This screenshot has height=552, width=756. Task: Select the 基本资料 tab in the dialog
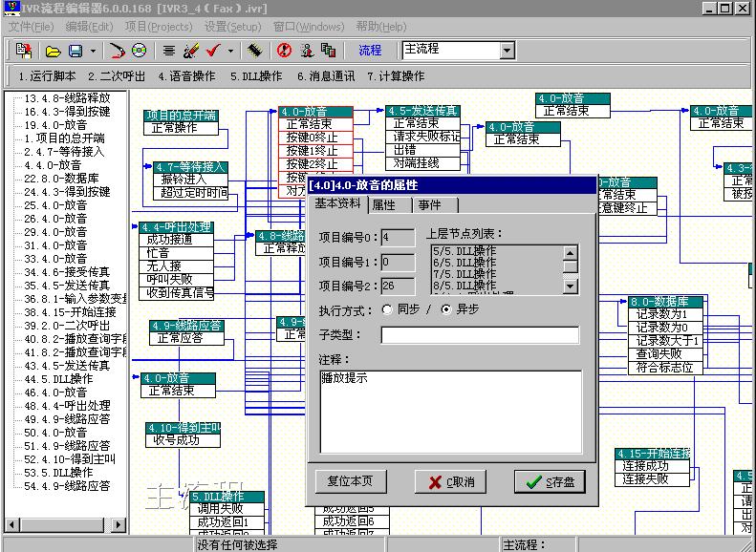pyautogui.click(x=338, y=203)
